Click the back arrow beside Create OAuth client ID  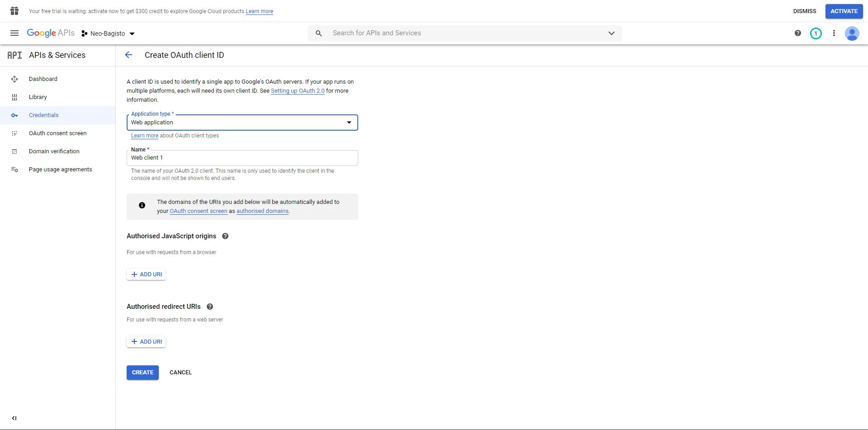coord(128,55)
